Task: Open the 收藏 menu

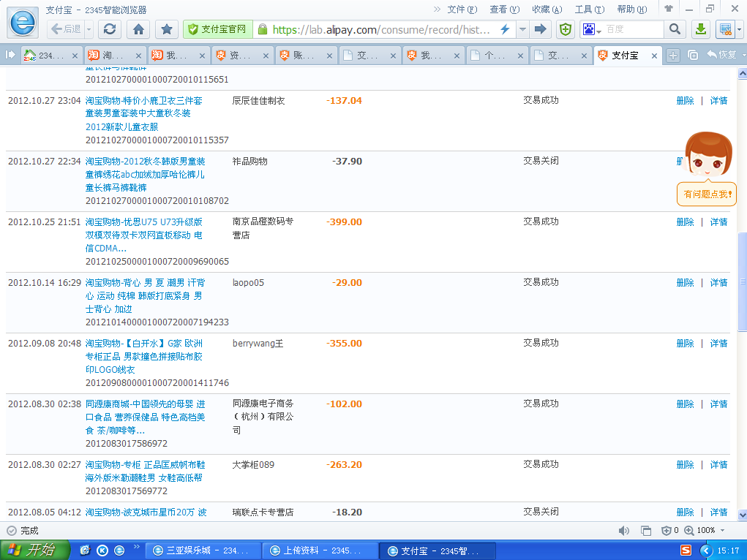Action: 547,10
